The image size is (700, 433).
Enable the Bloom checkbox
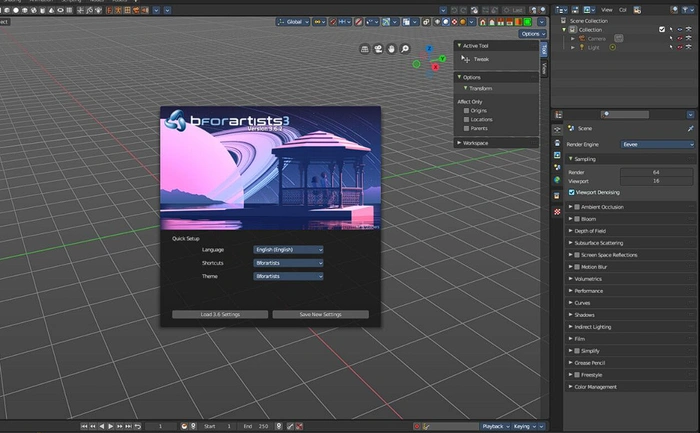(577, 219)
